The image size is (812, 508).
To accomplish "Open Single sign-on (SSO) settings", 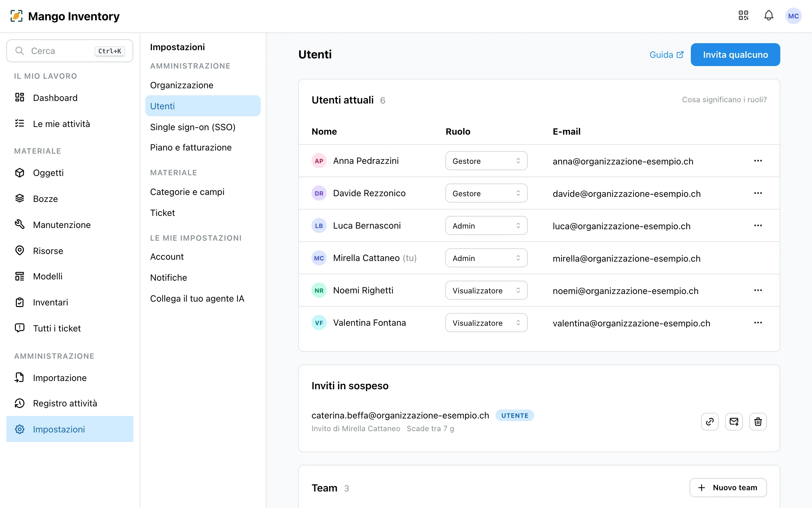I will (203, 127).
